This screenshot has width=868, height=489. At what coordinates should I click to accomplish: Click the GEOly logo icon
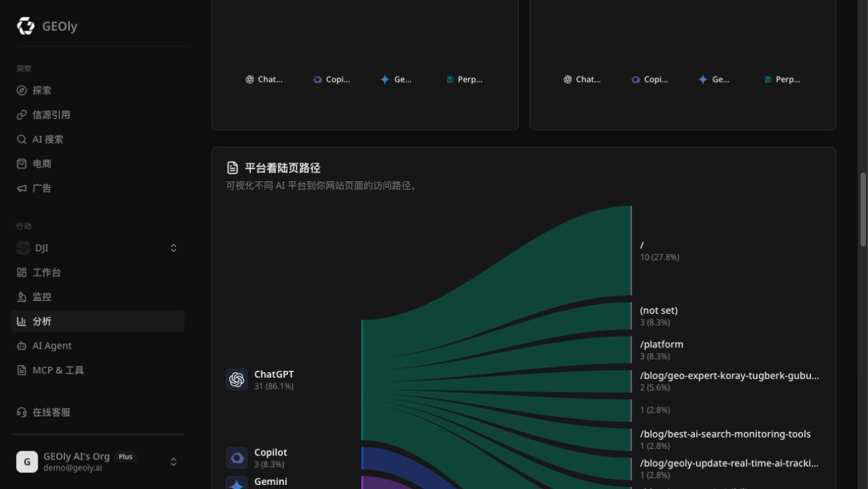point(26,26)
